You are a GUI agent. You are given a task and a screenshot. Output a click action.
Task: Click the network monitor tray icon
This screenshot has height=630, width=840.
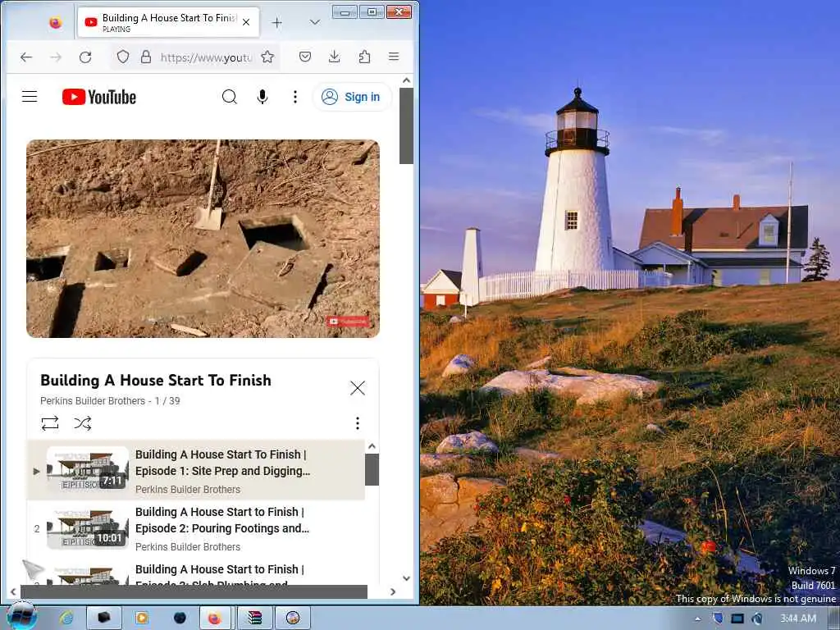point(737,619)
